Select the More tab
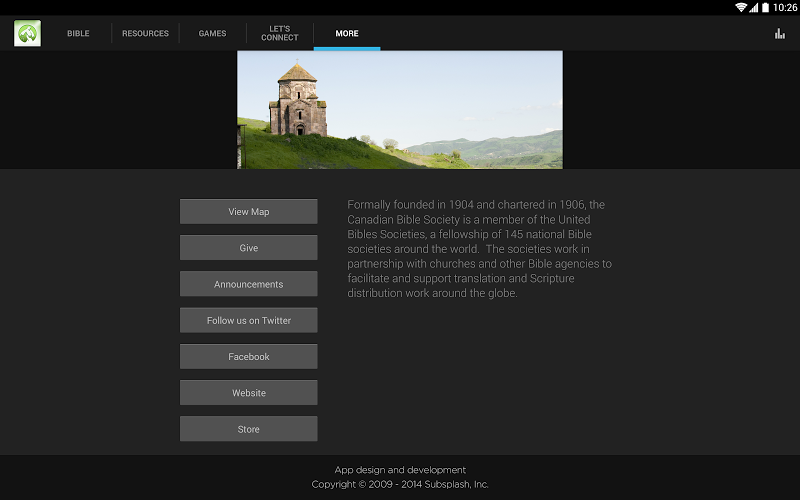 click(x=347, y=33)
